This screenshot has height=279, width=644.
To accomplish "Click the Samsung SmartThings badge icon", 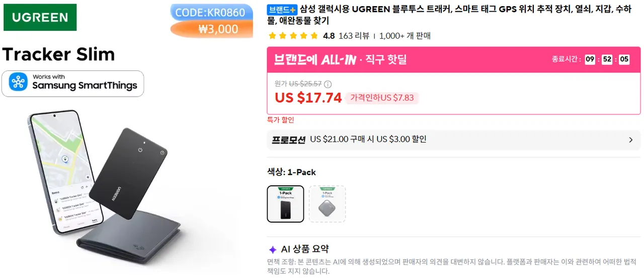I will (x=19, y=83).
